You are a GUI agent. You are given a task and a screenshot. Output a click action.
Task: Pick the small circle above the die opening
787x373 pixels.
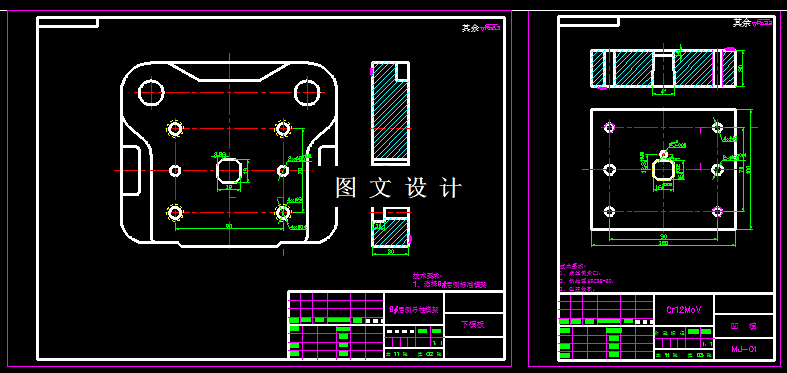(664, 154)
